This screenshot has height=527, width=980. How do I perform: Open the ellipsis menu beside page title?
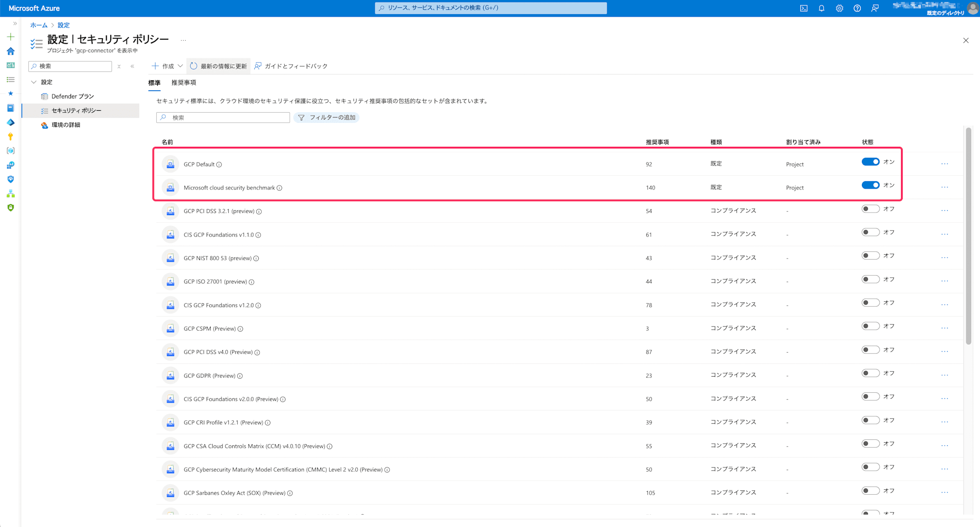(183, 41)
